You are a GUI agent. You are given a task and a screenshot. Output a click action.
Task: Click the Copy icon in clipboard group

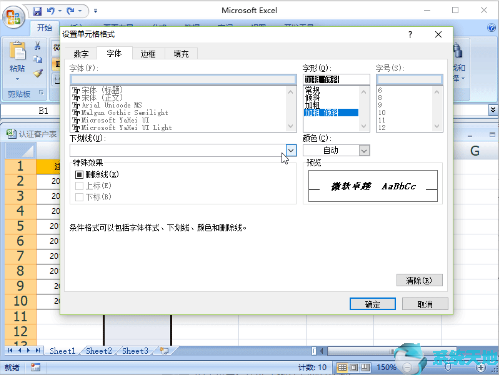coord(38,59)
